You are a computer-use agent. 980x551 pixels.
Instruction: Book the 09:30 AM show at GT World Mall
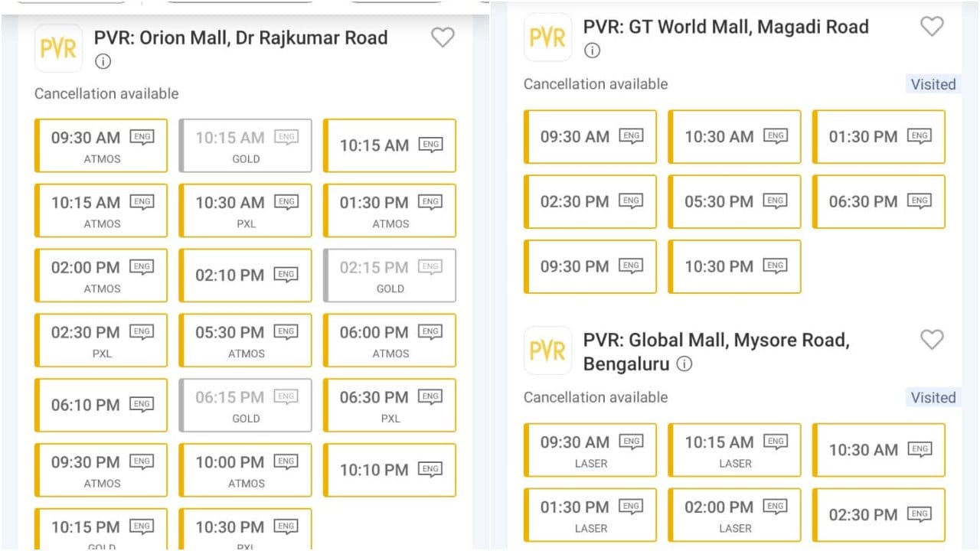pos(590,137)
